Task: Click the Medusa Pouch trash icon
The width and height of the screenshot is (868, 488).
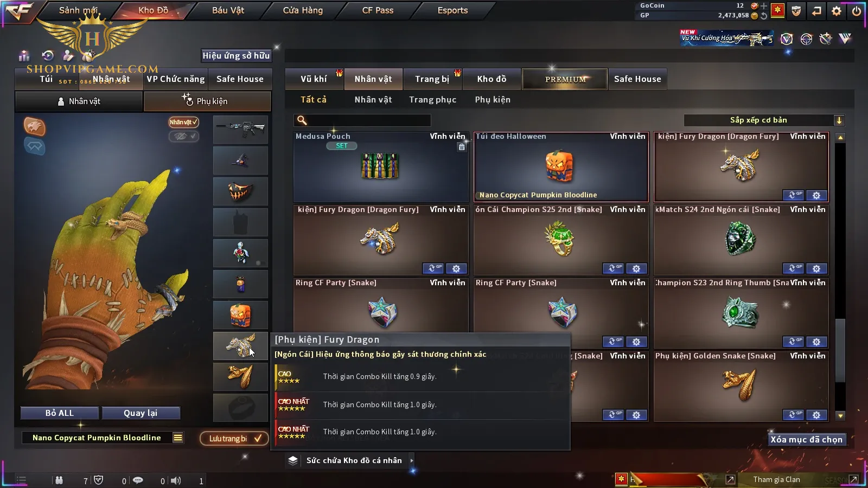Action: click(x=462, y=147)
